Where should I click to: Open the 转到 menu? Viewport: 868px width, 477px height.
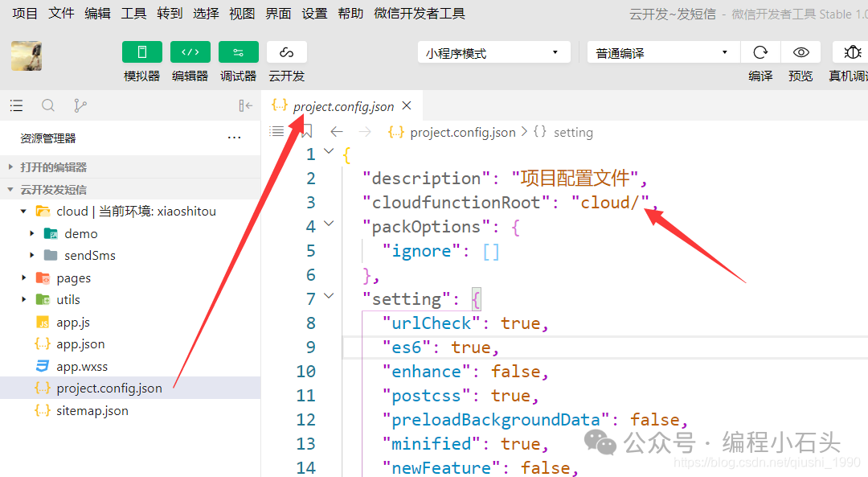[x=170, y=14]
